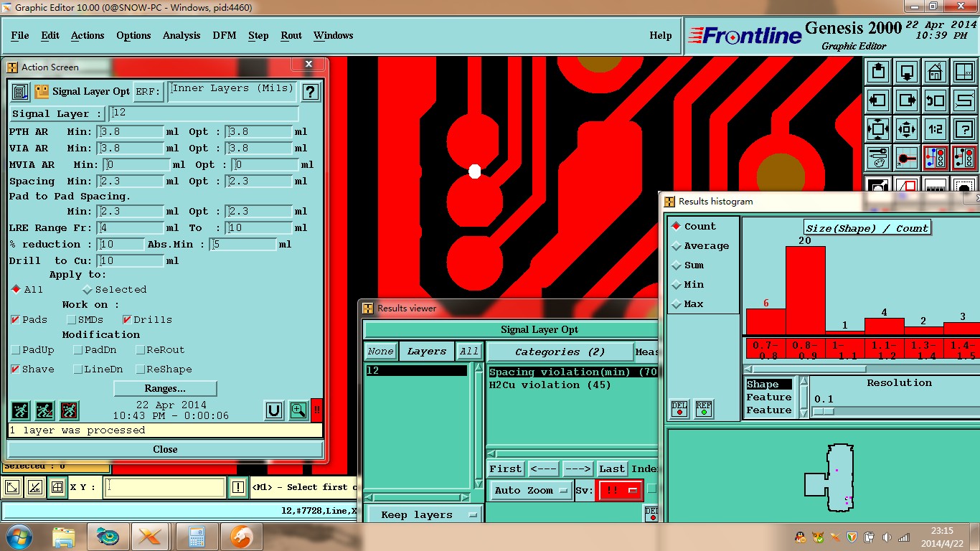Enable the PadUp modification checkbox
Image resolution: width=980 pixels, height=551 pixels.
16,350
